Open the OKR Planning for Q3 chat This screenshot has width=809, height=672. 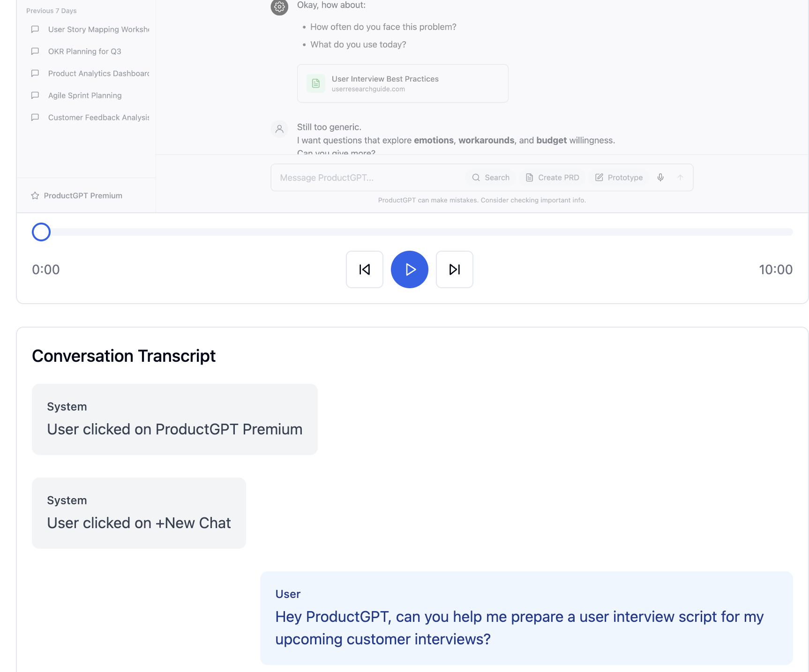click(x=84, y=52)
